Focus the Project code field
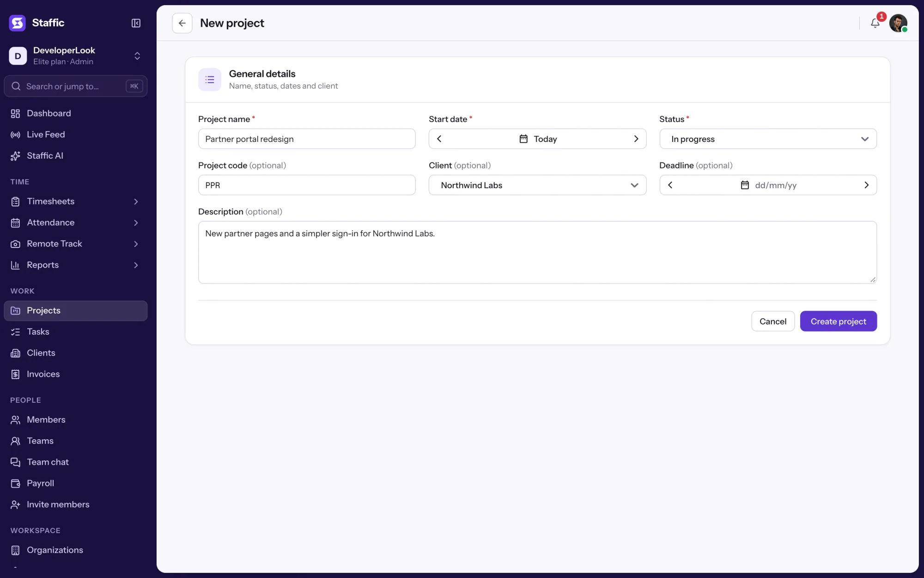 307,185
